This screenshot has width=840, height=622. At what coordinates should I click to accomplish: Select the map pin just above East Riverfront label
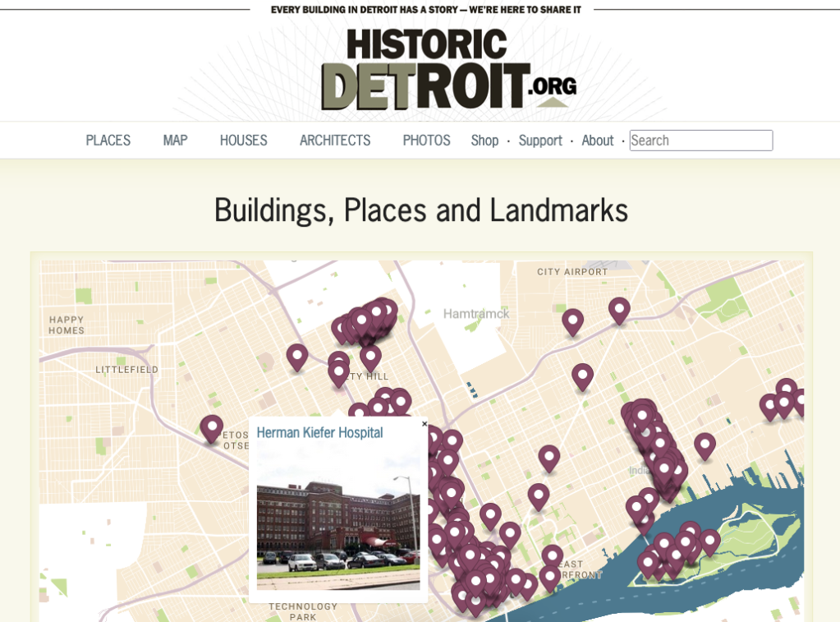coord(553,555)
